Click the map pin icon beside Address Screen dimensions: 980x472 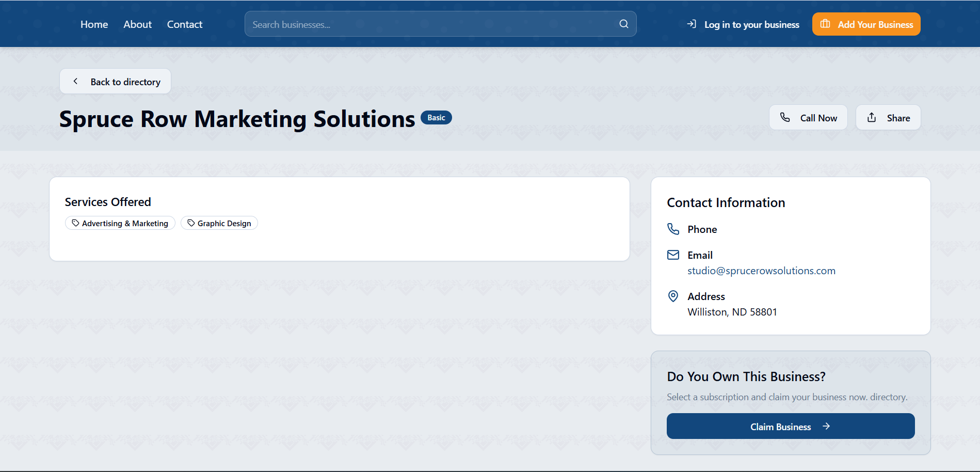coord(673,296)
